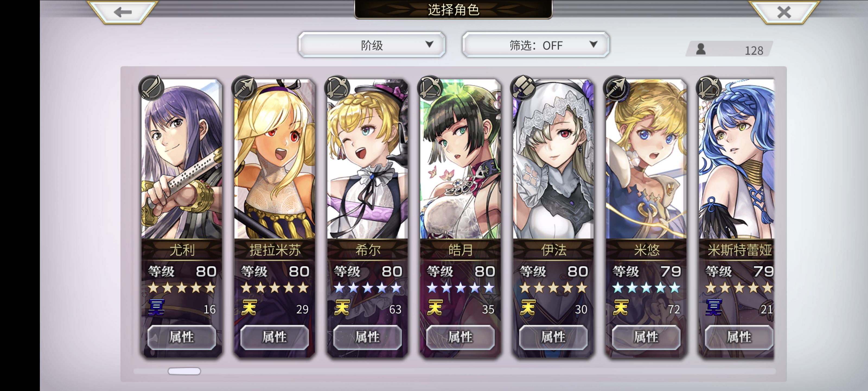Click the character count icon beside 128

click(x=701, y=49)
